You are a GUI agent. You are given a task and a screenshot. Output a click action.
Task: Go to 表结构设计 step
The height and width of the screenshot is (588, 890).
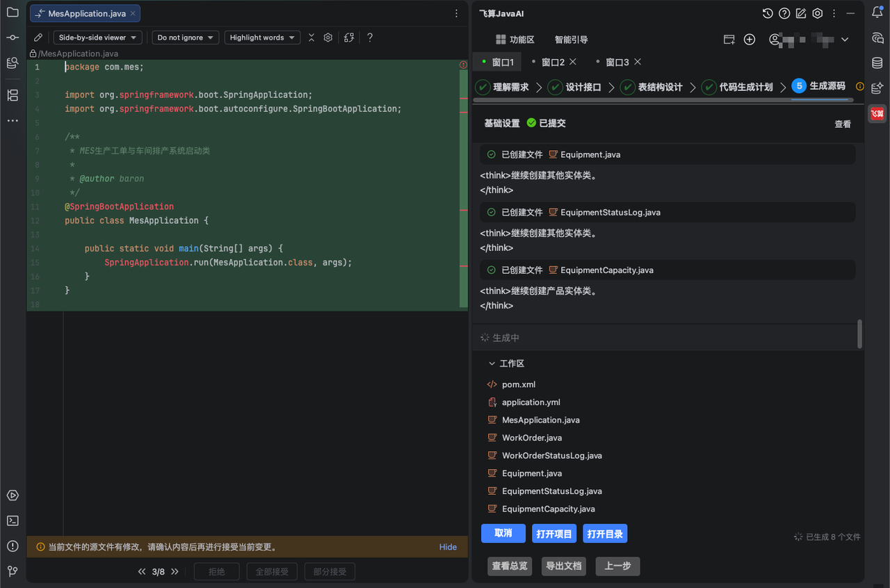point(652,87)
